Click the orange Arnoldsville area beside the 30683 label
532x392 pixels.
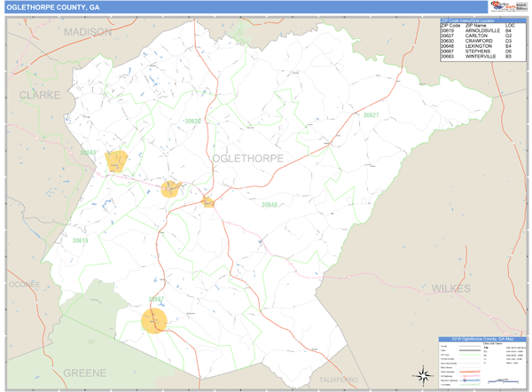(116, 161)
